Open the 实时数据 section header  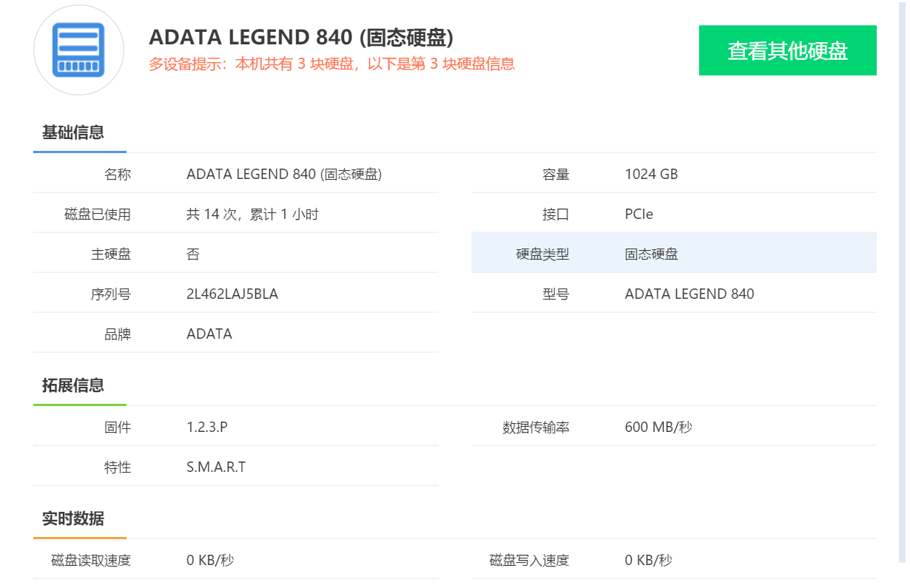pos(73,518)
